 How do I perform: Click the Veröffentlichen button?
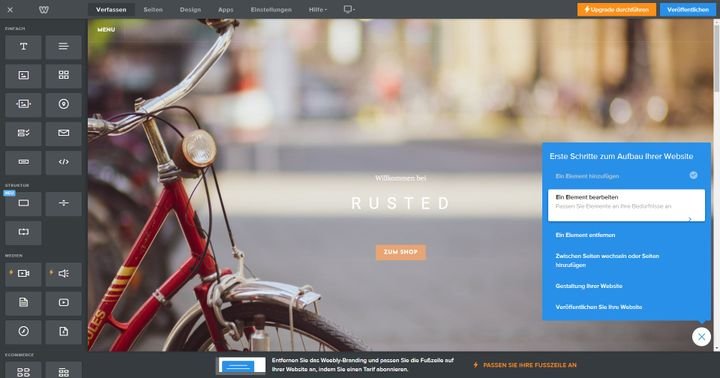[687, 10]
